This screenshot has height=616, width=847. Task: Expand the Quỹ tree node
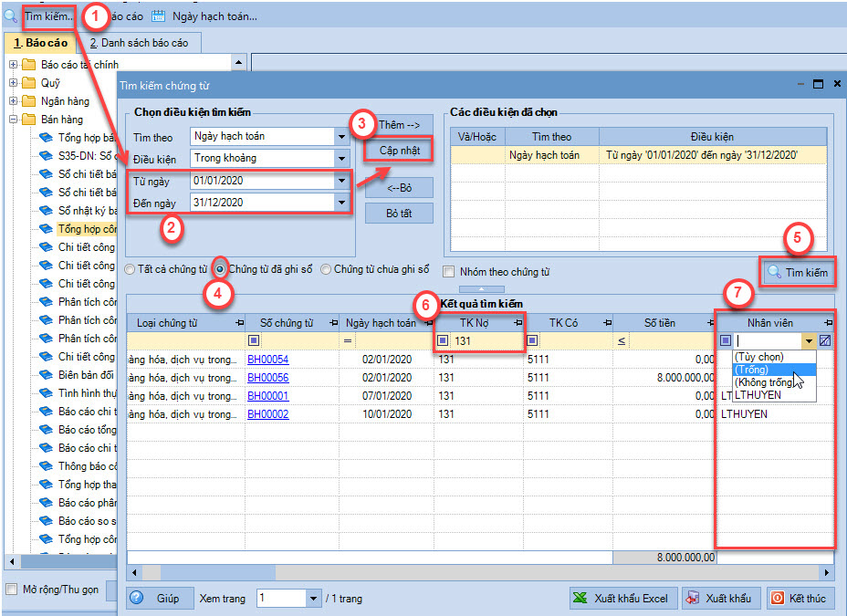click(13, 83)
